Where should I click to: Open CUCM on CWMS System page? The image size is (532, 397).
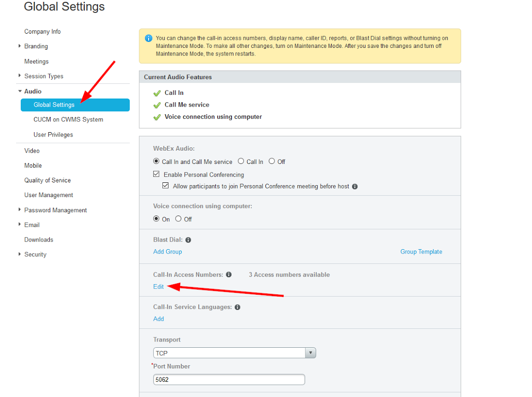[68, 120]
